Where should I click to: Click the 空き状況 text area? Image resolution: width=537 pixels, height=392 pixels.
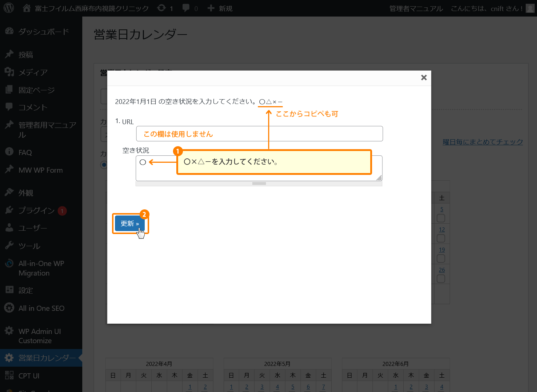tap(259, 168)
